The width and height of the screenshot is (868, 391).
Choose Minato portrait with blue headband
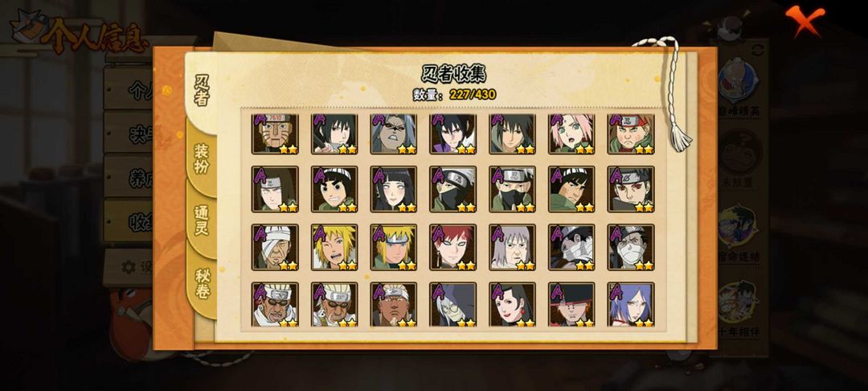(394, 247)
